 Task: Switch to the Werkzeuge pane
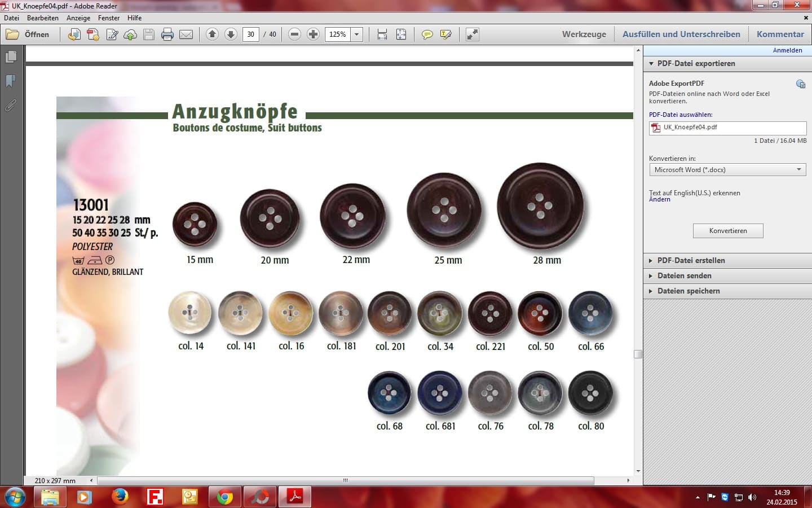point(584,34)
